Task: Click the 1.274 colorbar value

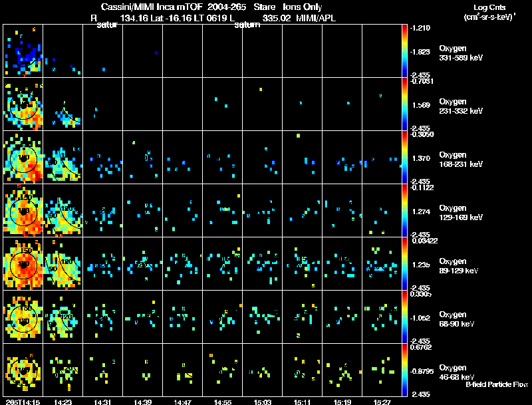Action: (x=421, y=211)
